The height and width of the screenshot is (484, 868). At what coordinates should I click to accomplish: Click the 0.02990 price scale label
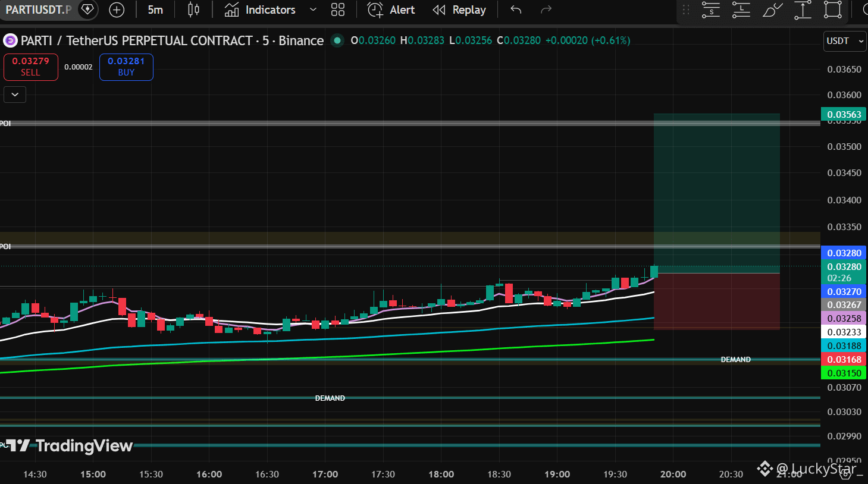[x=844, y=436]
